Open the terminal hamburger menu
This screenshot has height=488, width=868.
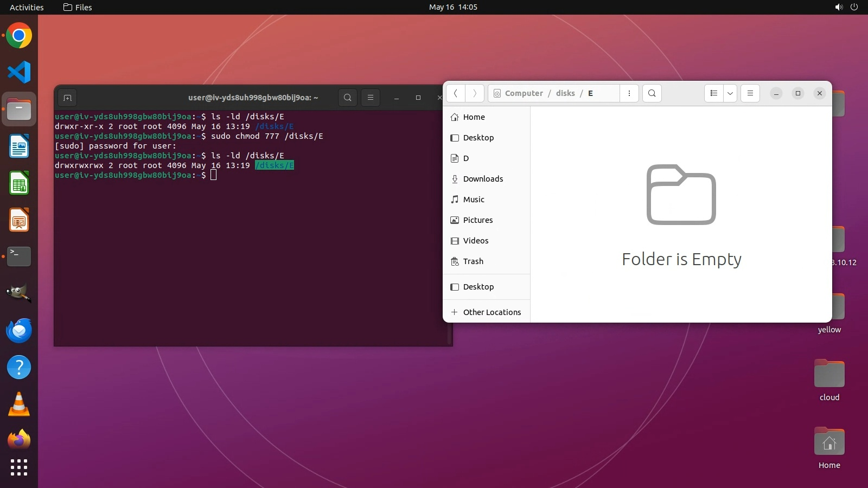tap(371, 98)
